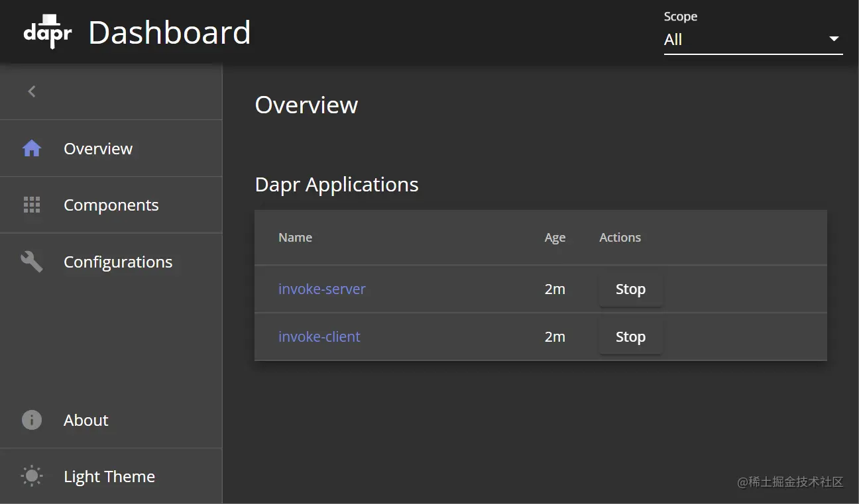
Task: Switch to Light Theme
Action: coord(111,476)
